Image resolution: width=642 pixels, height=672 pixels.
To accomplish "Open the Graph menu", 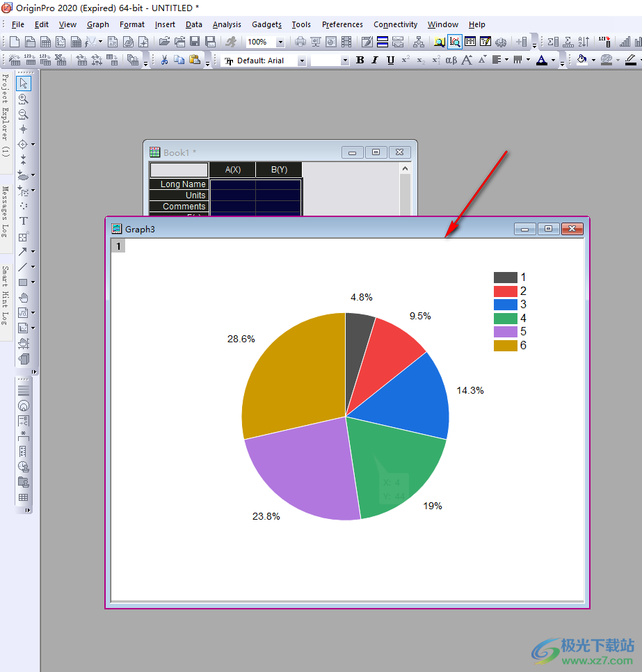I will point(97,24).
